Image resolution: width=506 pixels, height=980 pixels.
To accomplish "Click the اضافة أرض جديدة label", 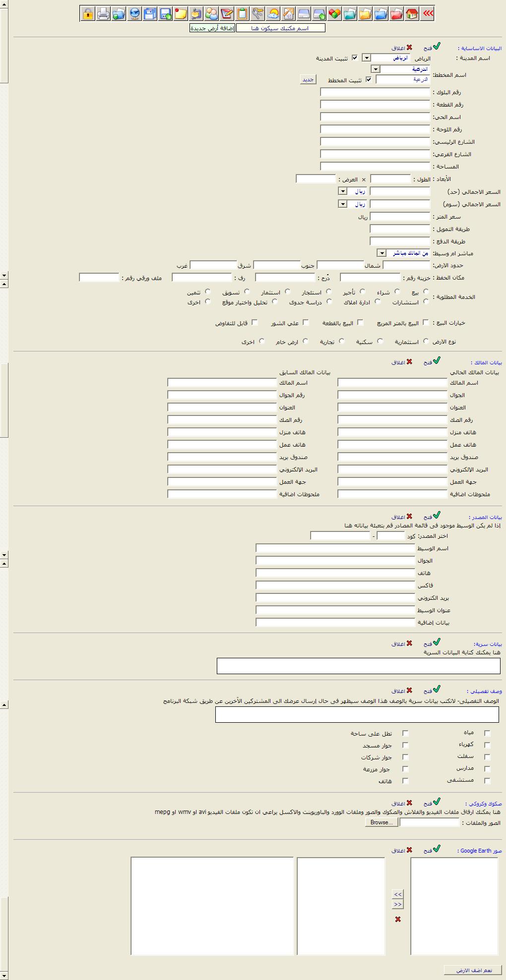I will [x=212, y=28].
